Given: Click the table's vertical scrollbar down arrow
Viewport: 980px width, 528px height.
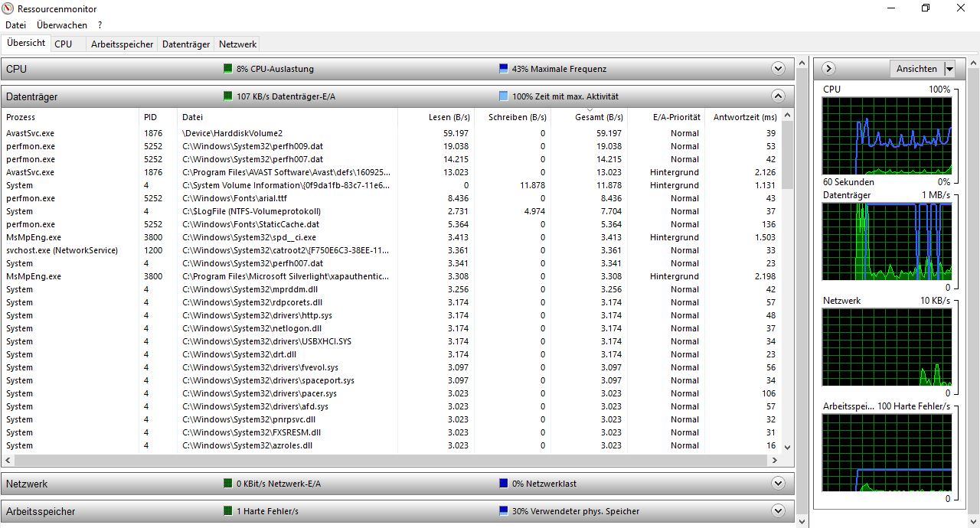Looking at the screenshot, I should [x=788, y=446].
